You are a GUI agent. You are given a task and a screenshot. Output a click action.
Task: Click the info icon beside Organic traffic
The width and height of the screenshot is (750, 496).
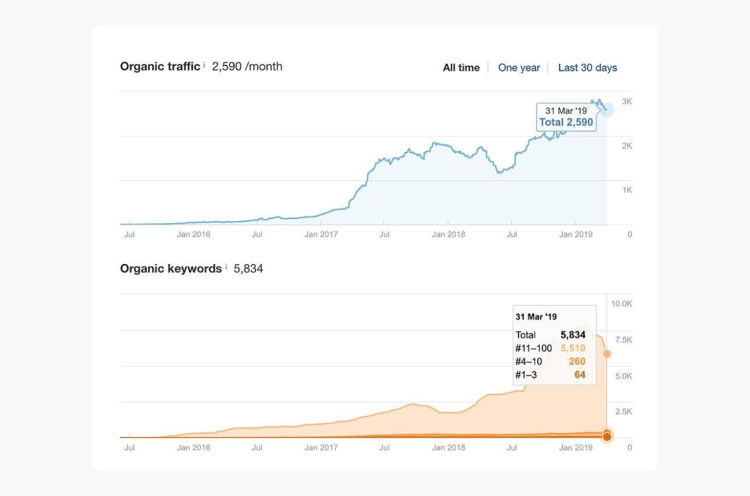204,66
